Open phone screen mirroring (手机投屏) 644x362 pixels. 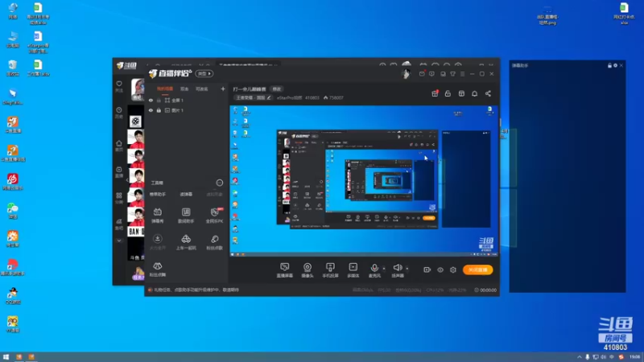coord(330,270)
